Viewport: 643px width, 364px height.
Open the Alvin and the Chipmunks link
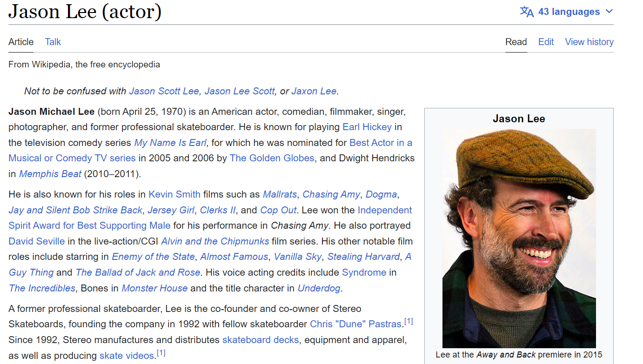(x=215, y=241)
